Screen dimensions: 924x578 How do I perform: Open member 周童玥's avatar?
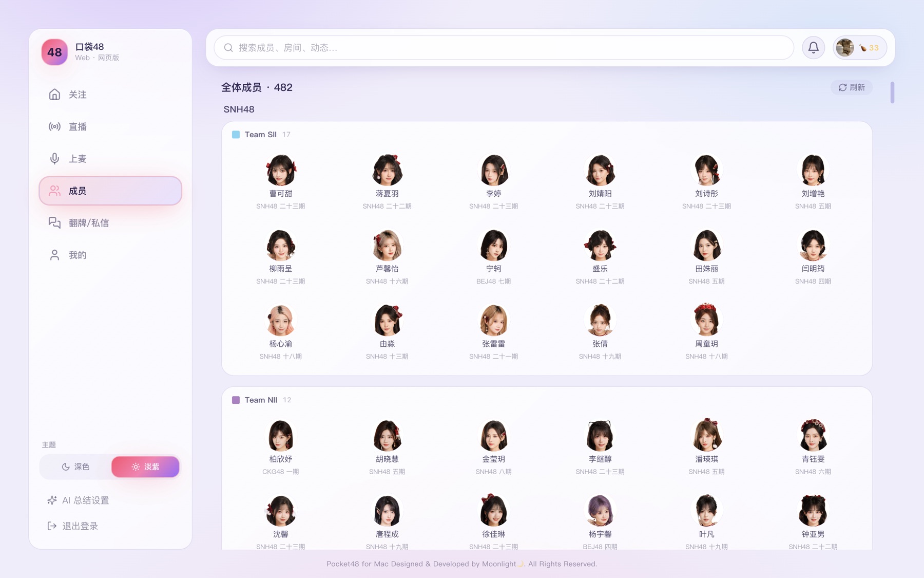pyautogui.click(x=706, y=320)
